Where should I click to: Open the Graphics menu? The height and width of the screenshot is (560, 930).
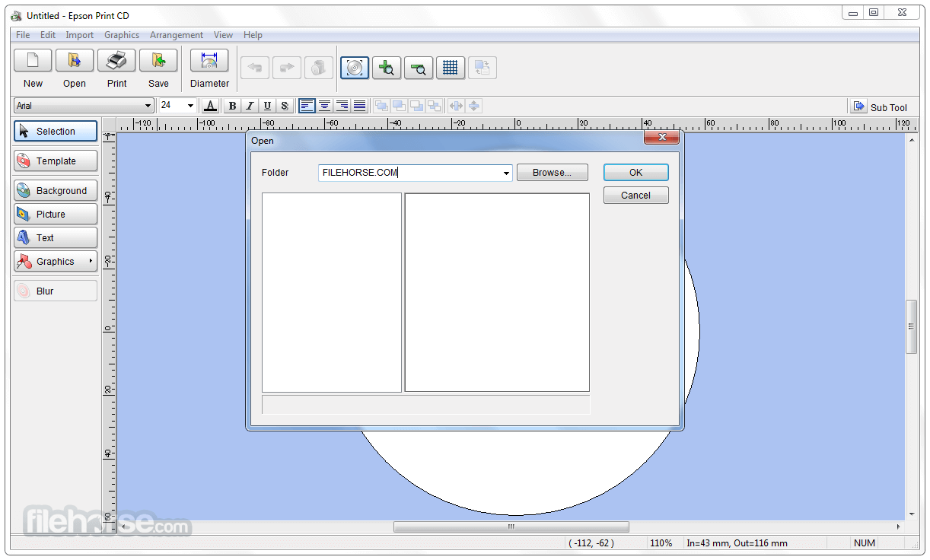122,35
